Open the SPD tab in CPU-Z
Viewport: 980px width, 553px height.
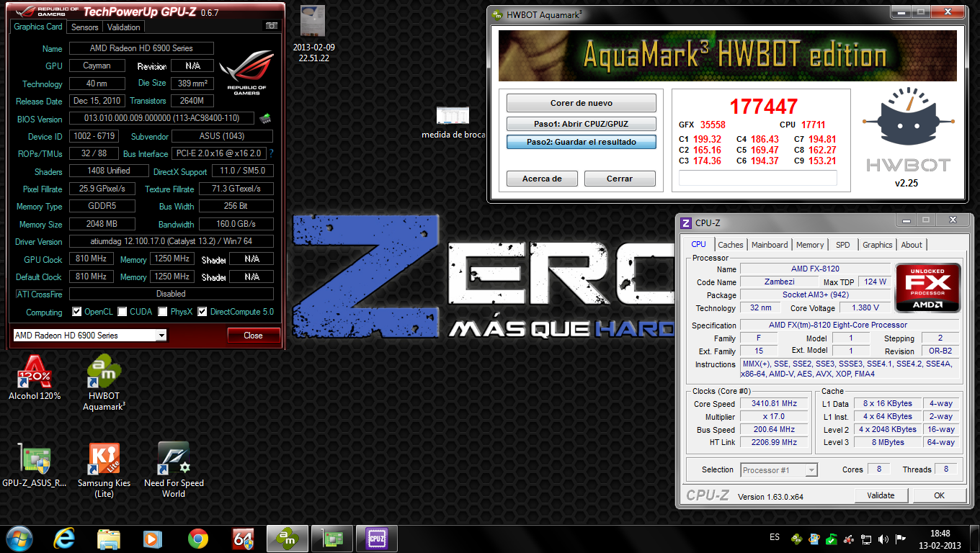point(842,245)
